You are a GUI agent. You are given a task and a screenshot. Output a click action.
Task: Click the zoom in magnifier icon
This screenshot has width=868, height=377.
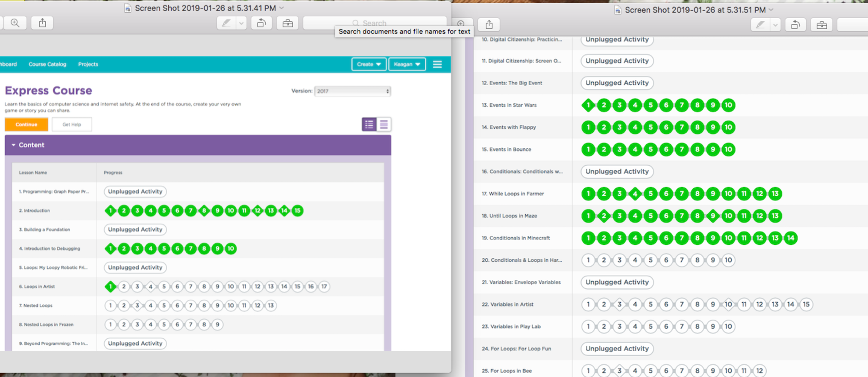click(x=15, y=23)
